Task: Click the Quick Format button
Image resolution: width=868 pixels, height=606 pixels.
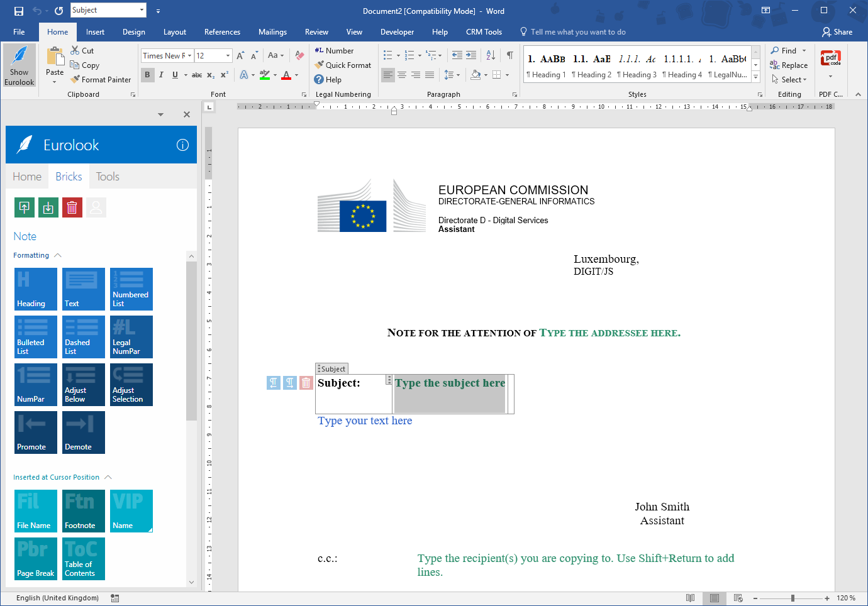Action: click(x=343, y=65)
